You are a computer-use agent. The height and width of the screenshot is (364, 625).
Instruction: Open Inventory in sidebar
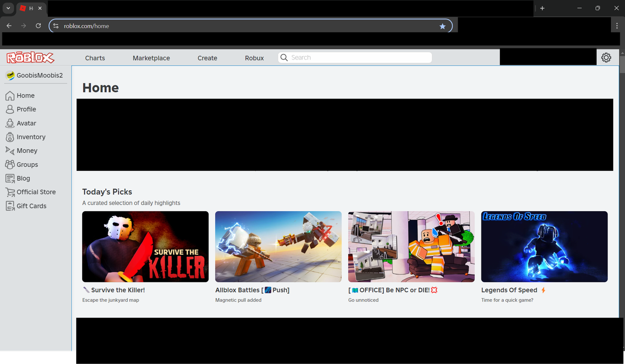(31, 137)
